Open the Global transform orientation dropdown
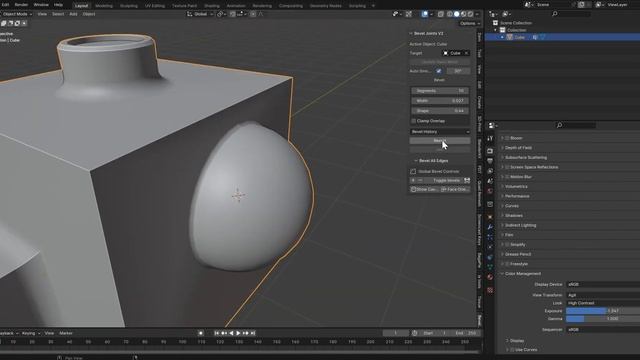640x360 pixels. click(200, 14)
